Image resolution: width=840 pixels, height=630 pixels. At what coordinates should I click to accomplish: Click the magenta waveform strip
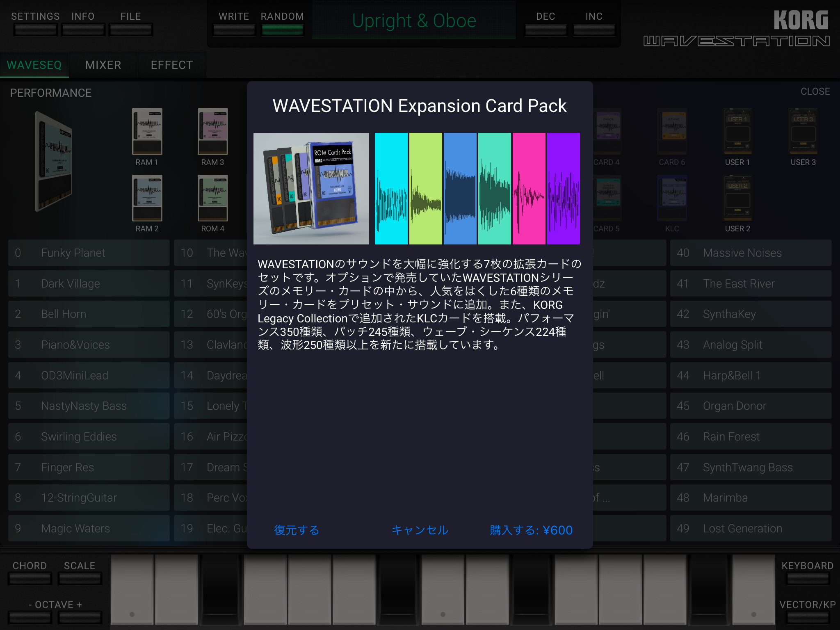[x=529, y=189]
